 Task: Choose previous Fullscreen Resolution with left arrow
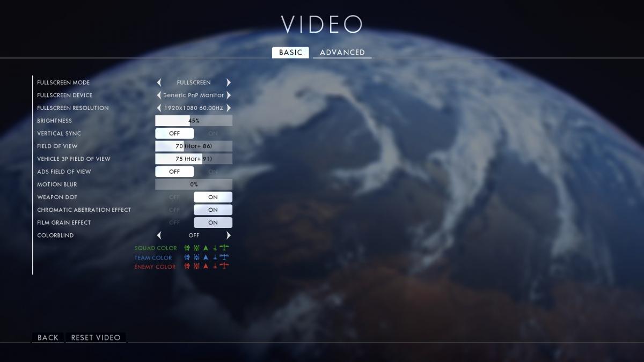[159, 108]
